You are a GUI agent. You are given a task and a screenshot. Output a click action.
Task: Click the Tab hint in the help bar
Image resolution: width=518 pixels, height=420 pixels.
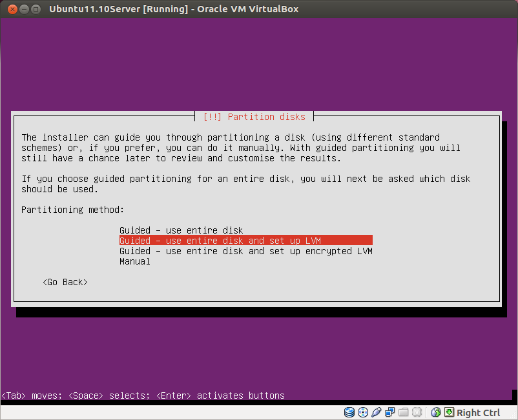tap(12, 395)
